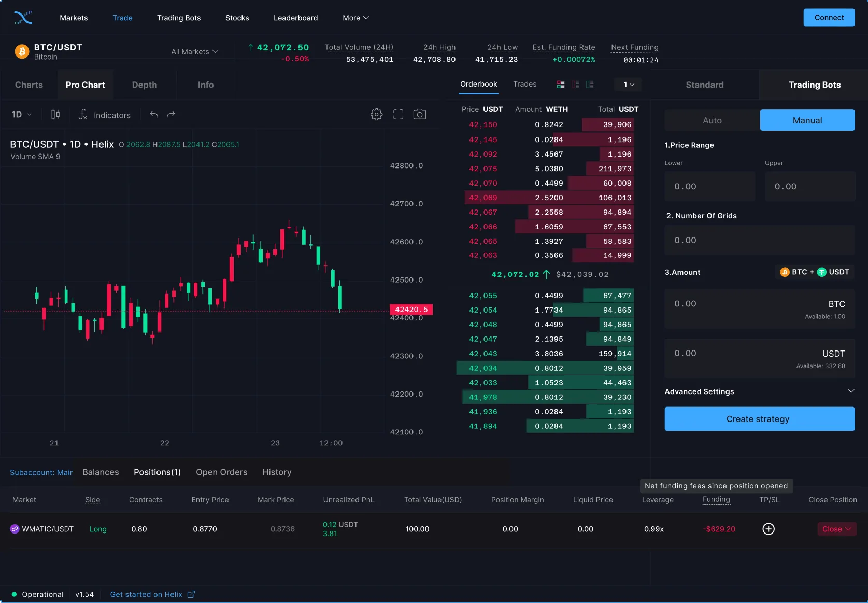The width and height of the screenshot is (868, 603).
Task: Click the BTC icon in Amount selector
Action: coord(785,272)
